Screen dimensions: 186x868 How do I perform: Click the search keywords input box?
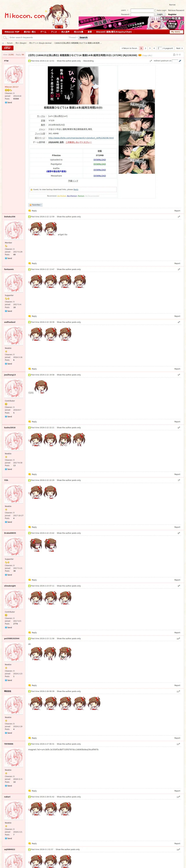pyautogui.click(x=38, y=37)
